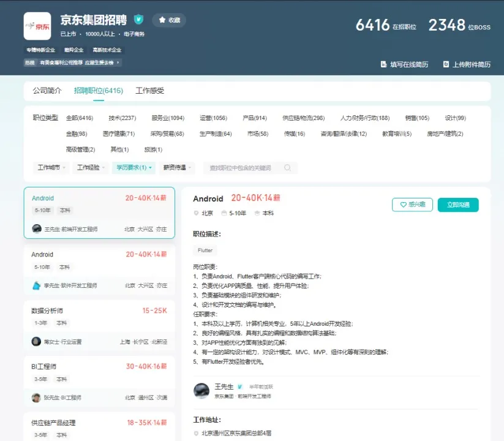The width and height of the screenshot is (504, 441).
Task: Click 蒋女士 avatar in 数据分析师 card
Action: click(36, 341)
